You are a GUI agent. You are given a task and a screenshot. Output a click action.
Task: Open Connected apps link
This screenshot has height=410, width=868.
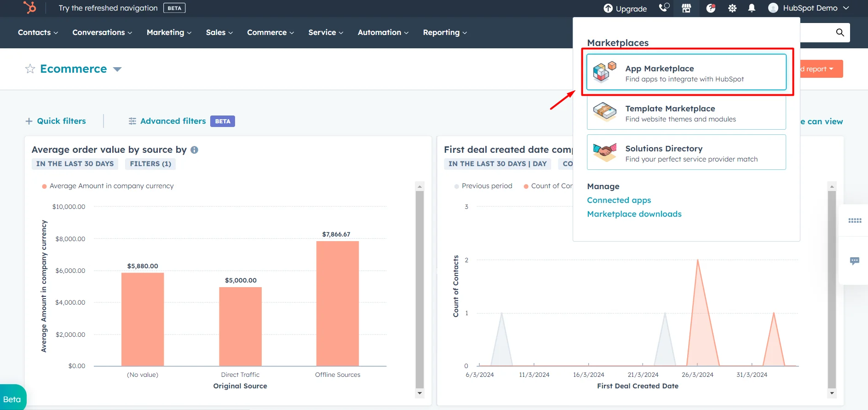pos(619,200)
